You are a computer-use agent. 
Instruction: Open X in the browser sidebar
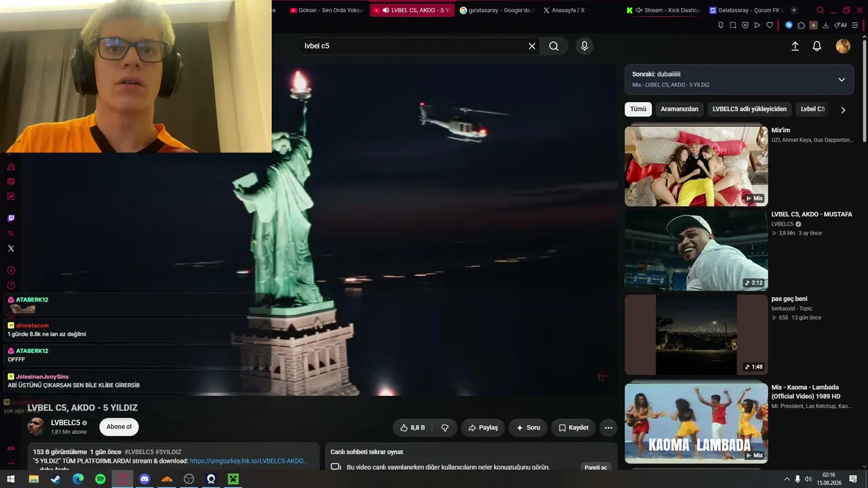click(11, 248)
